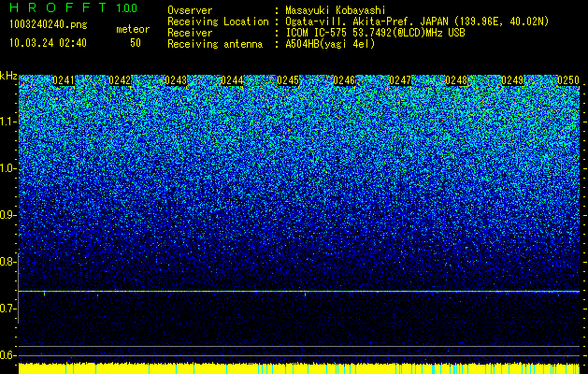Click the 1.0 frequency axis label
The height and width of the screenshot is (374, 588).
click(x=7, y=168)
